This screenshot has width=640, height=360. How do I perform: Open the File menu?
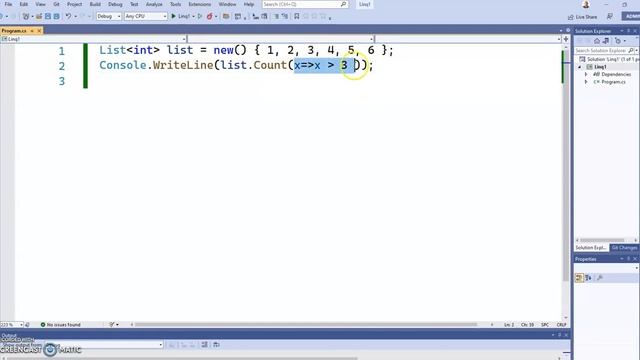[x=8, y=4]
